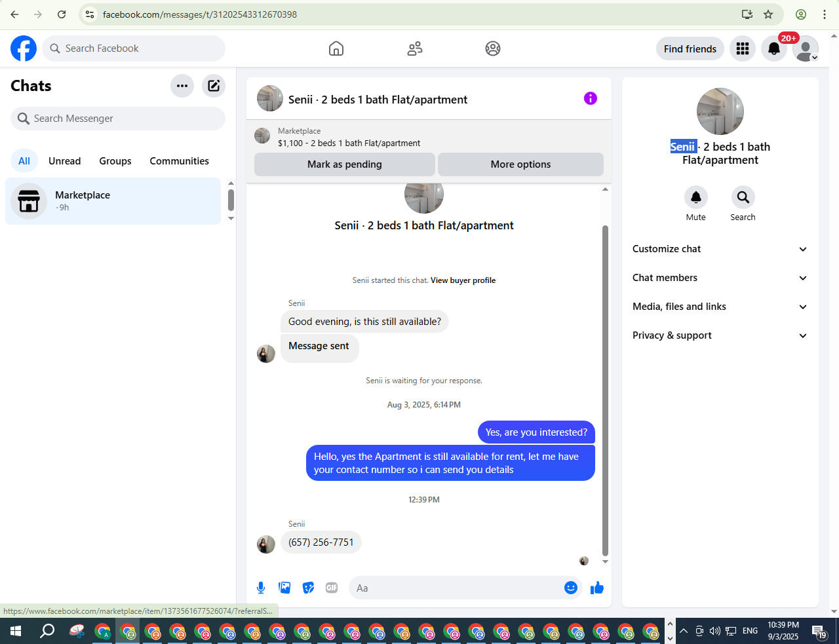This screenshot has width=839, height=644.
Task: Open the Facebook menu grid icon
Action: point(743,48)
